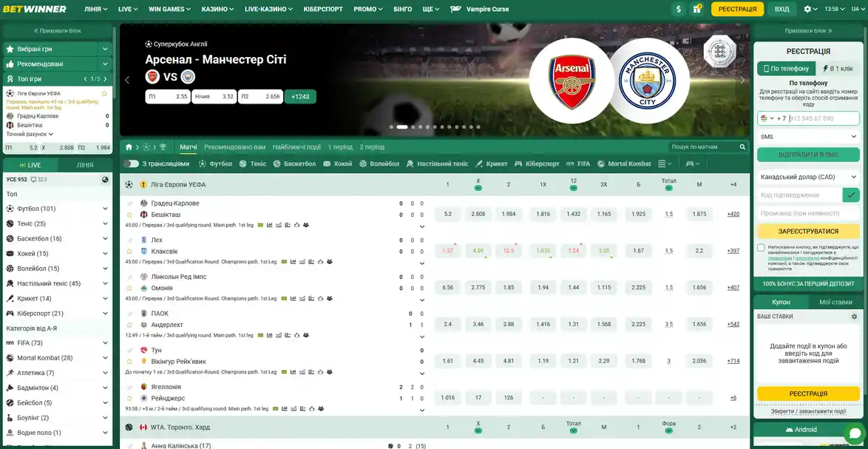The image size is (868, 449).
Task: Open the settings gear menu in header
Action: click(x=810, y=9)
